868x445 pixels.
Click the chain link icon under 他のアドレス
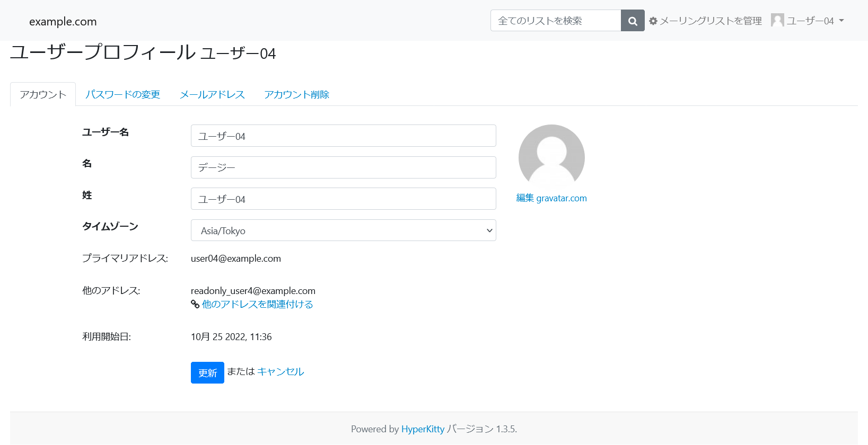[x=195, y=304]
